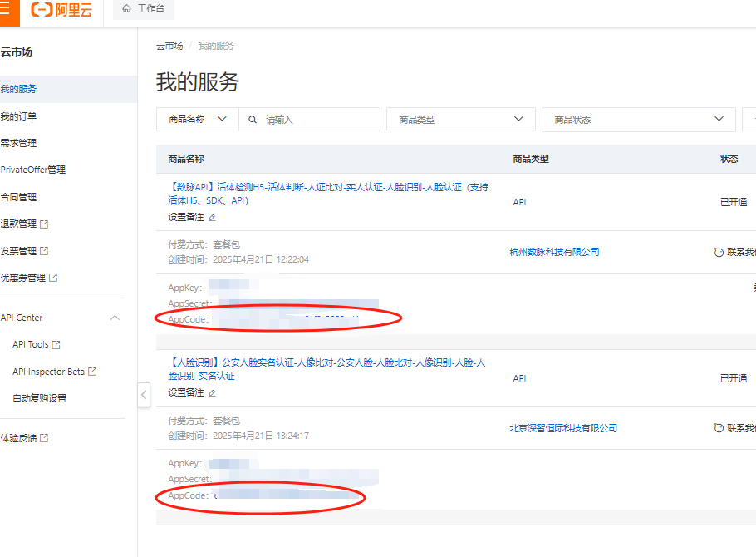
Task: Open API Tools link
Action: click(31, 345)
